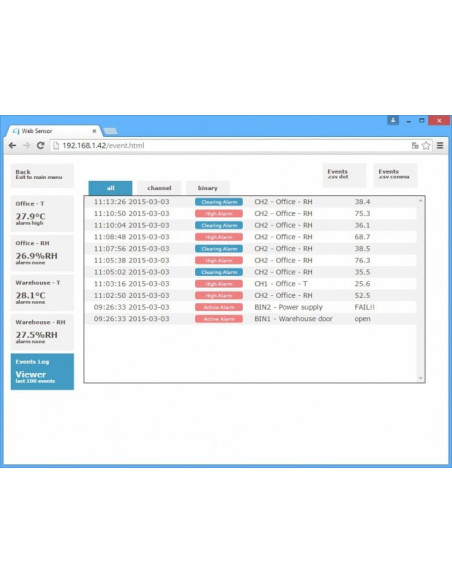Maximize the browser window

[421, 121]
